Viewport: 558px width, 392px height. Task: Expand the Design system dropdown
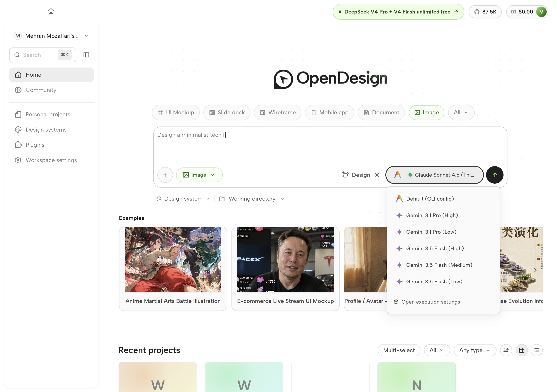pos(183,199)
